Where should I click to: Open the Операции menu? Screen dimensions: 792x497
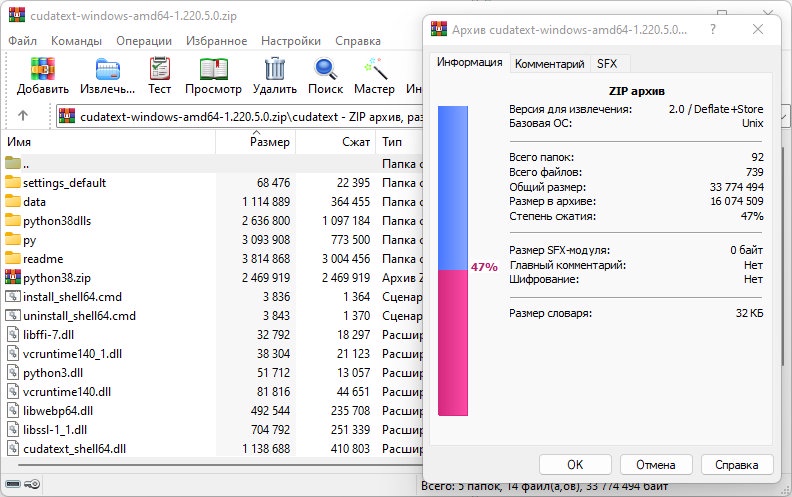point(144,41)
